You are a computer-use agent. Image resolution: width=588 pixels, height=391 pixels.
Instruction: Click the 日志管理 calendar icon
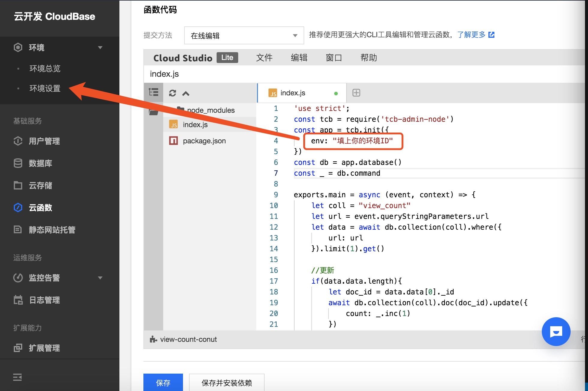(x=18, y=300)
